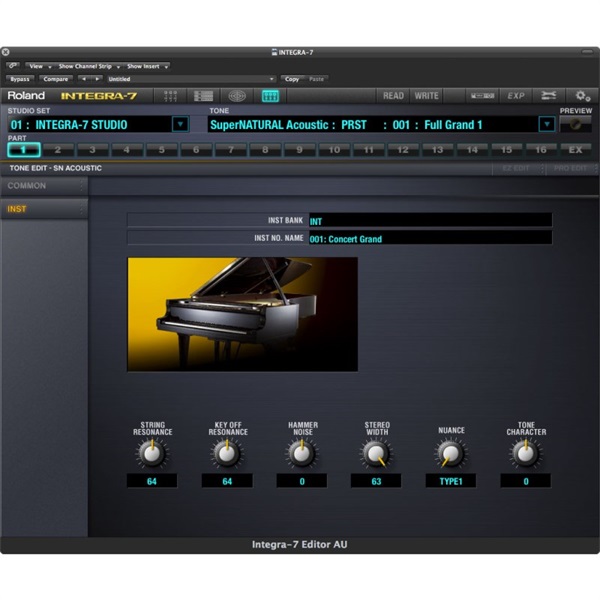Open the Motional Surround icon
Viewport: 600px width, 600px height.
point(237,96)
